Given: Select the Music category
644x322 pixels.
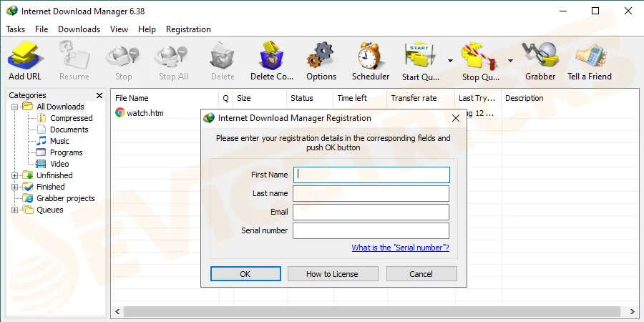Looking at the screenshot, I should [59, 141].
